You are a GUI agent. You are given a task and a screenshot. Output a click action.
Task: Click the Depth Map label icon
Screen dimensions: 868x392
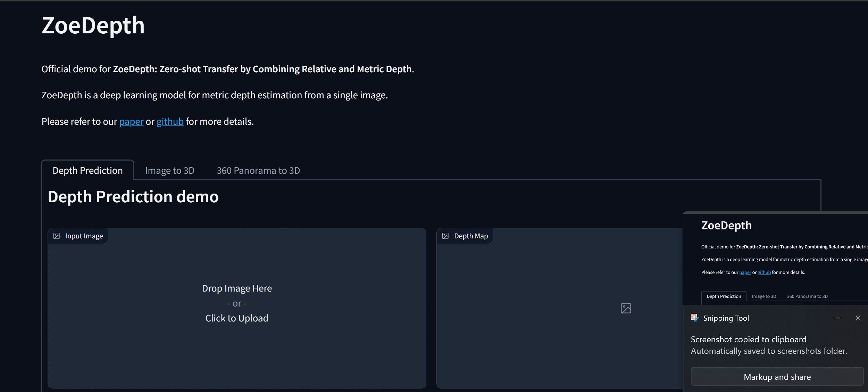pos(445,236)
